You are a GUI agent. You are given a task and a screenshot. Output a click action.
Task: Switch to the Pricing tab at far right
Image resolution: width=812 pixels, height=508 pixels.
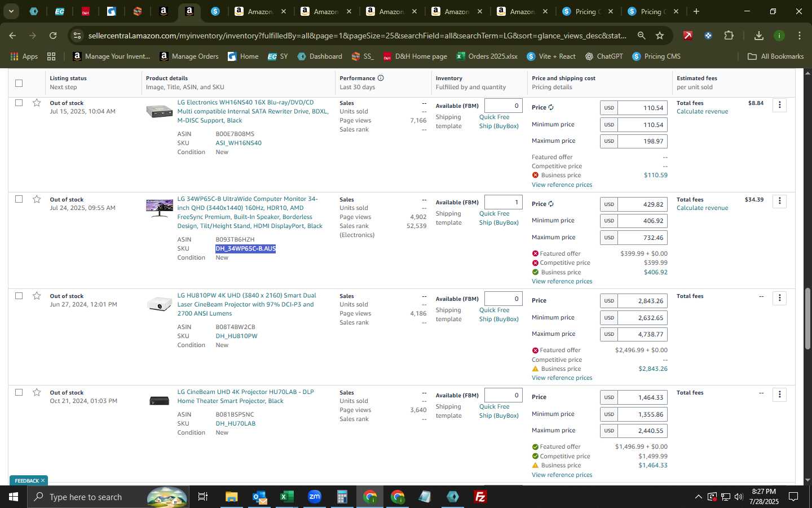click(x=655, y=11)
